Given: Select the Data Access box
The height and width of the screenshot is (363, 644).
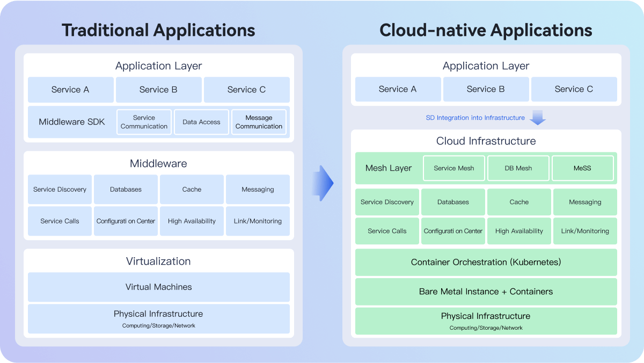Looking at the screenshot, I should 202,122.
